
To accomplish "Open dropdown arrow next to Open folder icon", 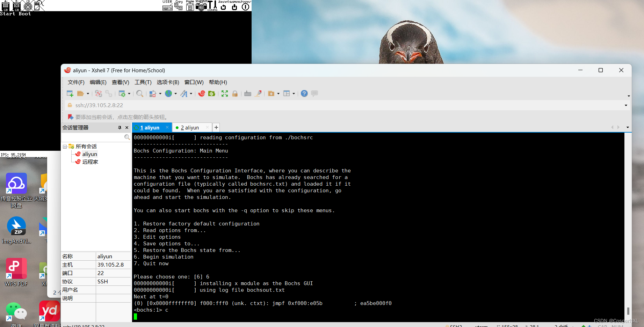I will 88,94.
